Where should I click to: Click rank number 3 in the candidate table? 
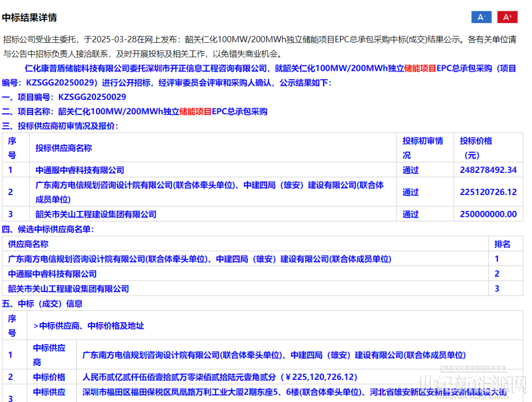(x=497, y=289)
